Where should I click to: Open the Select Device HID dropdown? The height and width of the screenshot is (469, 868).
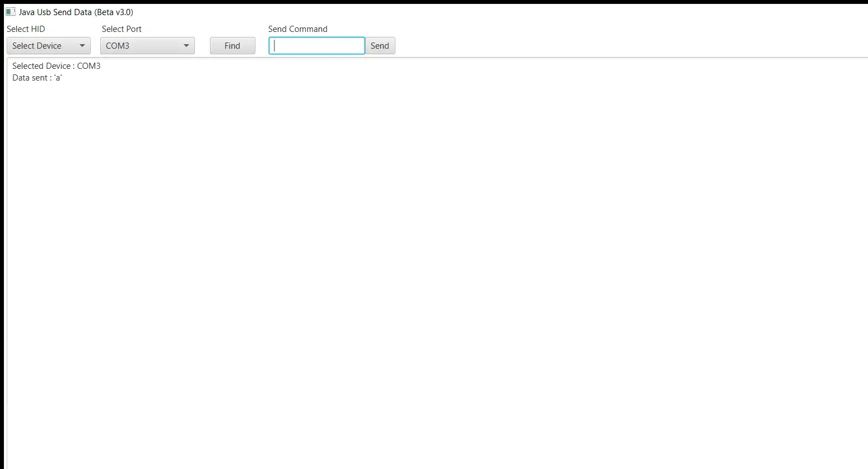click(x=49, y=46)
